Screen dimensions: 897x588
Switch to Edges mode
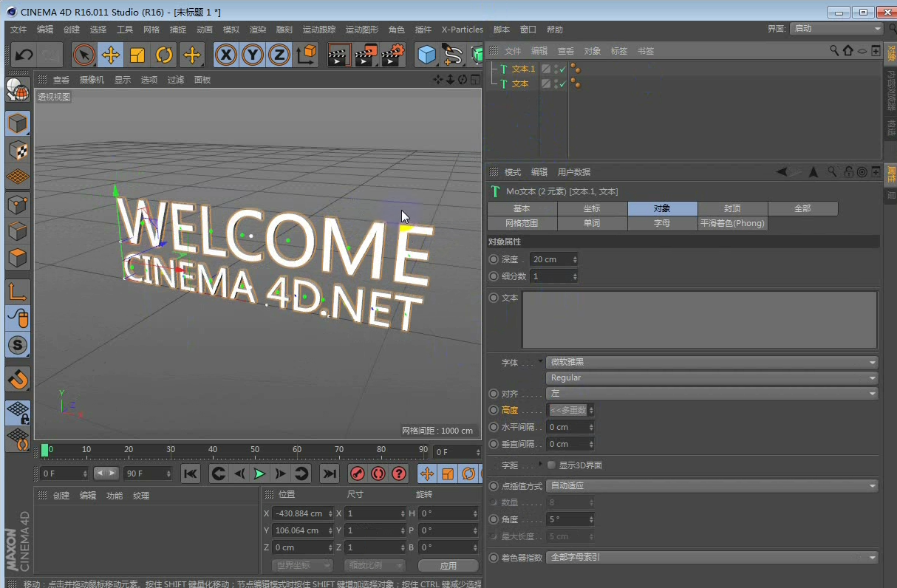point(18,231)
